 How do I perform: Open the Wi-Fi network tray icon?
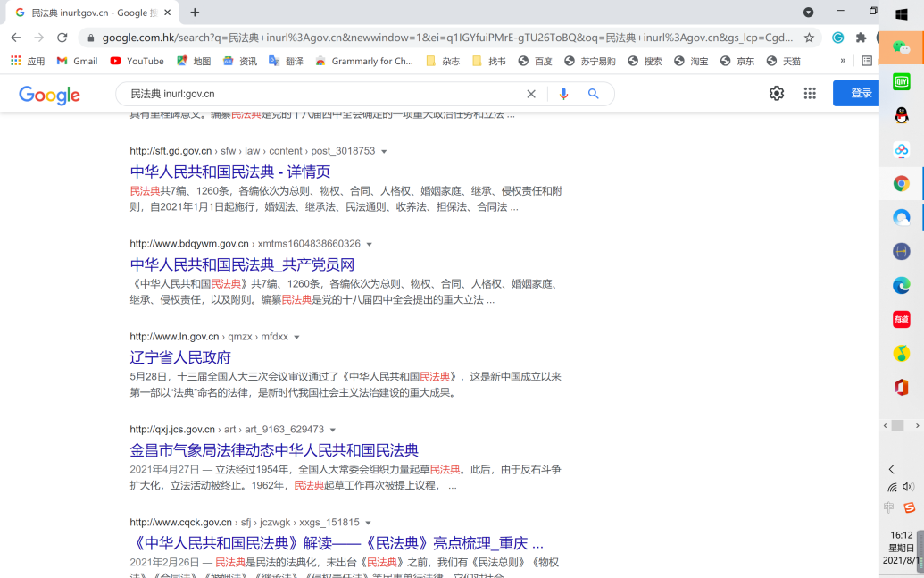[892, 487]
